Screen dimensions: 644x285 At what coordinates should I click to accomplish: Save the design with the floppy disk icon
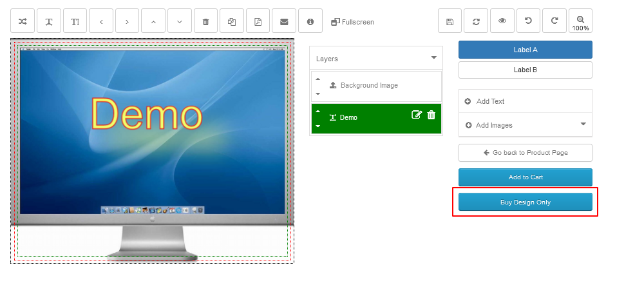(450, 21)
